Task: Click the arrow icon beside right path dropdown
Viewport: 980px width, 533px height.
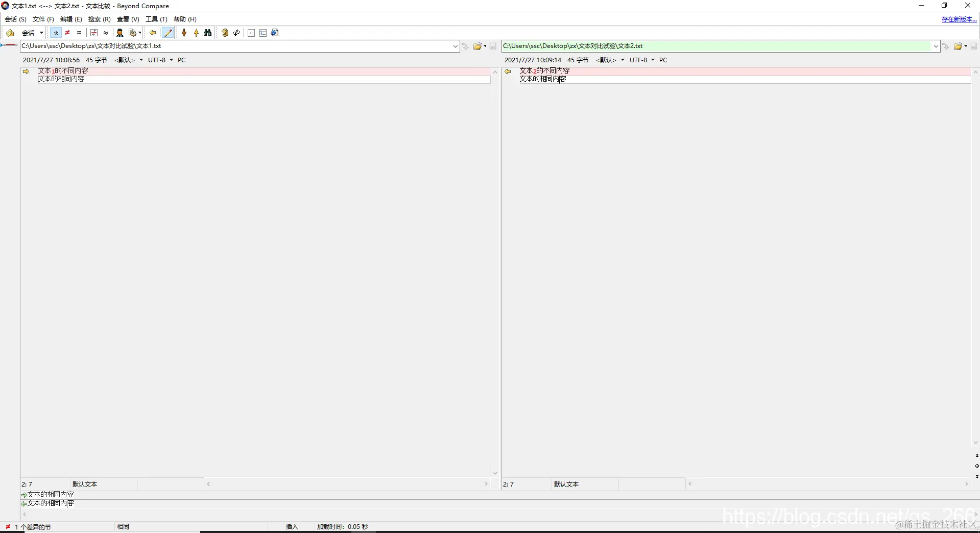Action: 946,46
